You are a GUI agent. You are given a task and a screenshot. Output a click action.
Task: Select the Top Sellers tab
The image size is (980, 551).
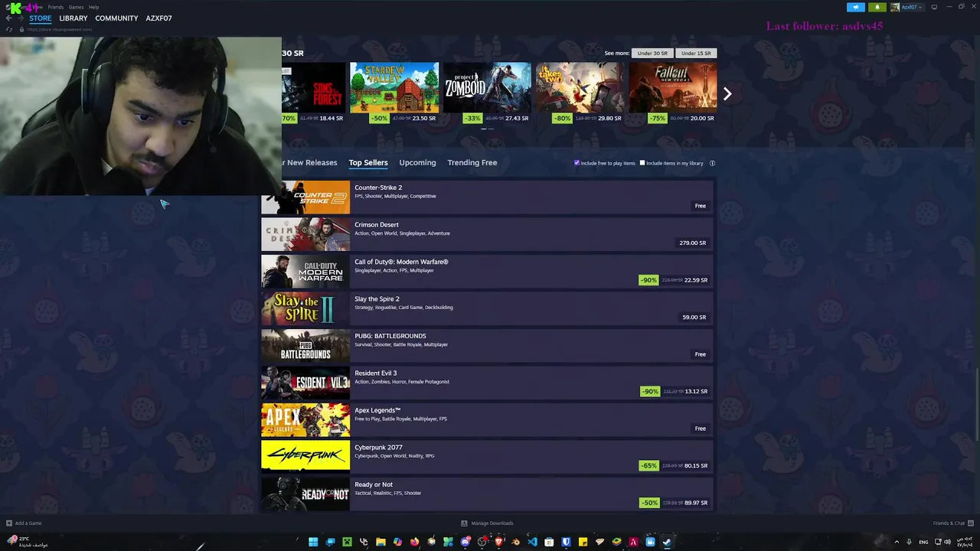[368, 162]
